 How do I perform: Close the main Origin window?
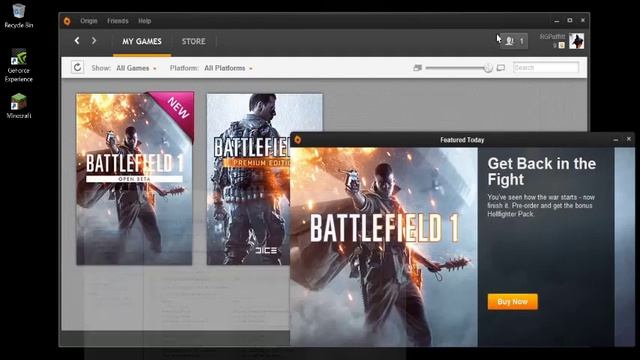[583, 20]
